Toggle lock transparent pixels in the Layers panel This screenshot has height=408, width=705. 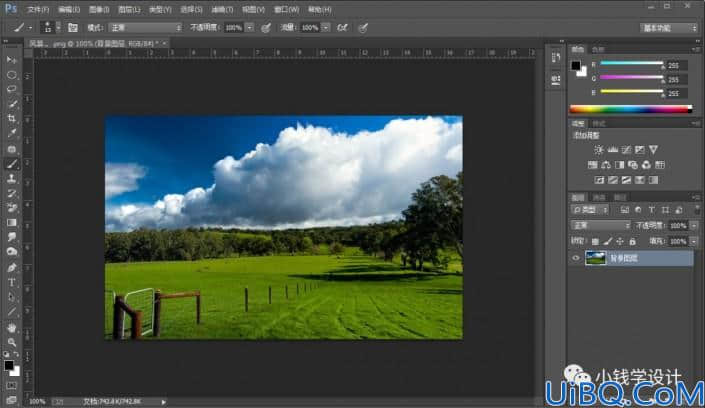click(595, 242)
